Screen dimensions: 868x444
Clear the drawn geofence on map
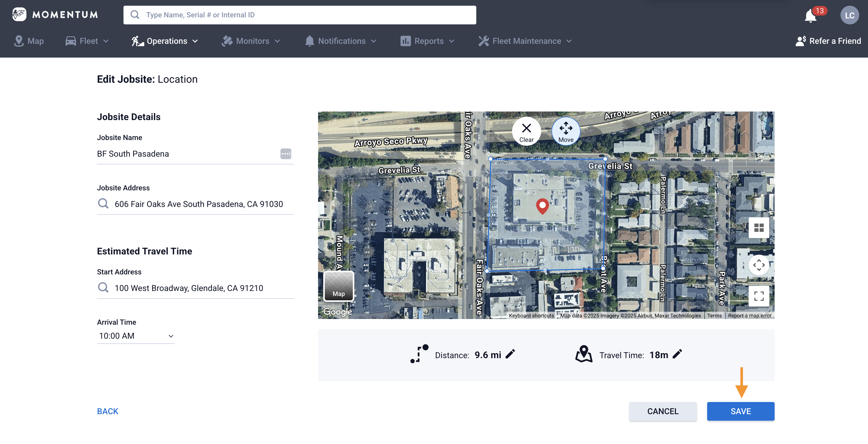pyautogui.click(x=526, y=131)
